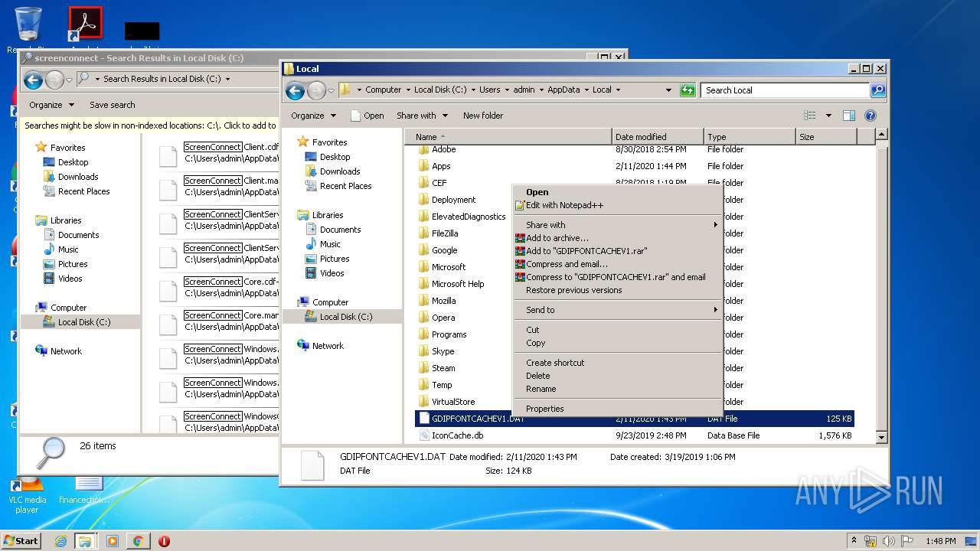This screenshot has height=551, width=980.
Task: Click the Back arrow in Local window
Action: pyautogui.click(x=295, y=90)
